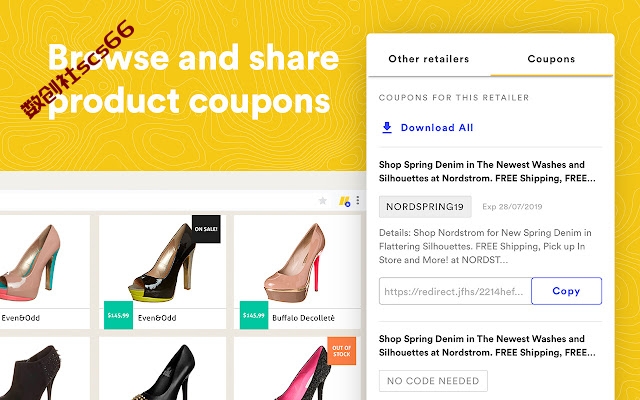Click $145.99 price tag on Buffalo Decolleté
This screenshot has height=400, width=640.
click(254, 315)
